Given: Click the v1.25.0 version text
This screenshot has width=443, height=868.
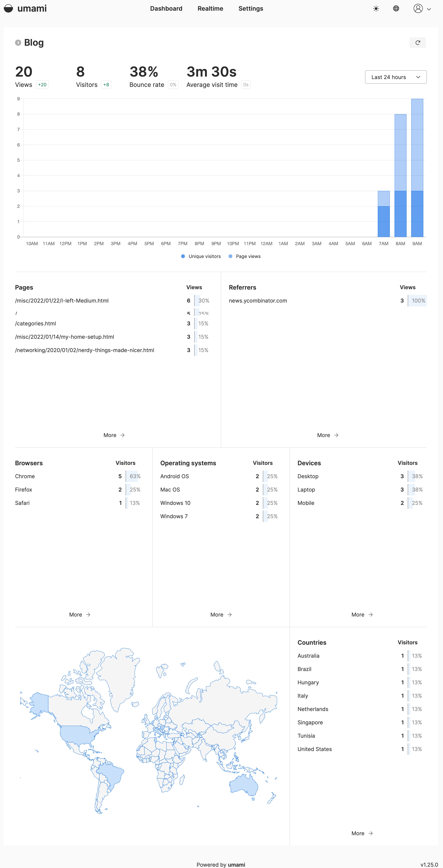Looking at the screenshot, I should (x=429, y=865).
